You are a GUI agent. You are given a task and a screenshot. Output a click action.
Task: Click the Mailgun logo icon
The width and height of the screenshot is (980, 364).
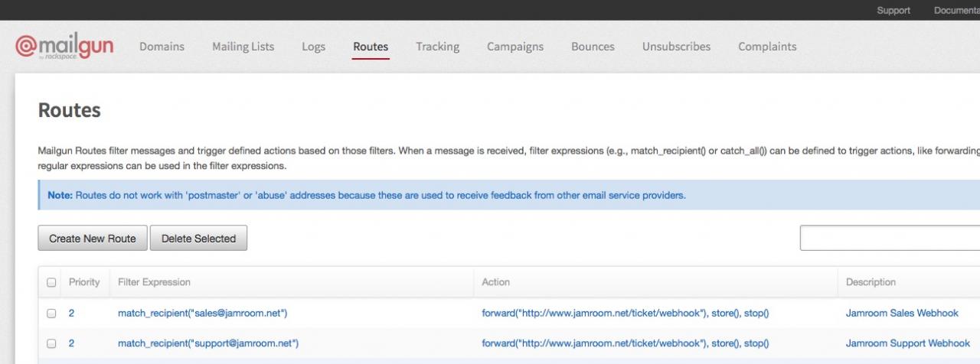pyautogui.click(x=28, y=47)
